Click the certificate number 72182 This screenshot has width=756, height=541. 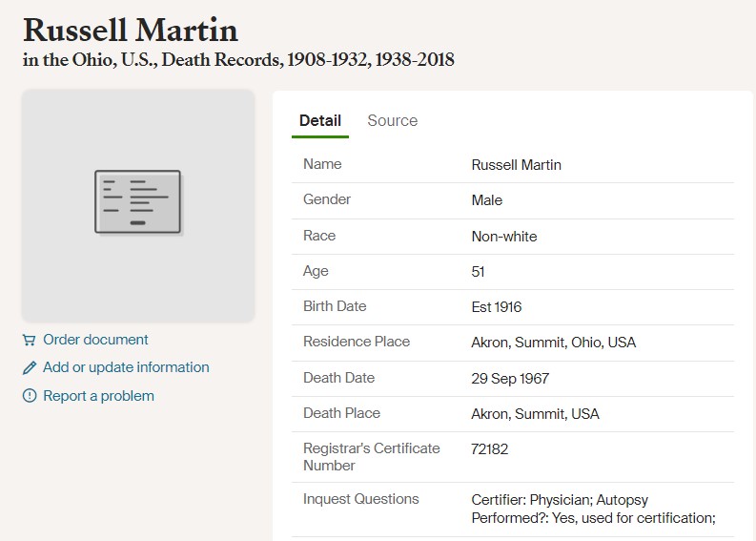(489, 449)
